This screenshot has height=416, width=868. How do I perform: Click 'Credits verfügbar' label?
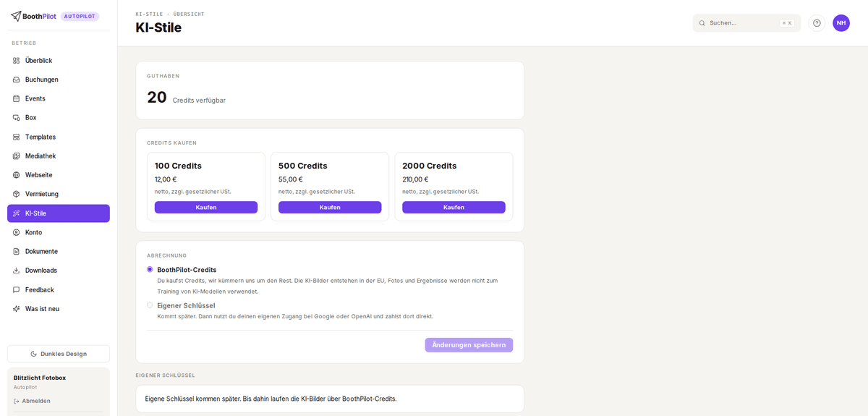pos(199,101)
